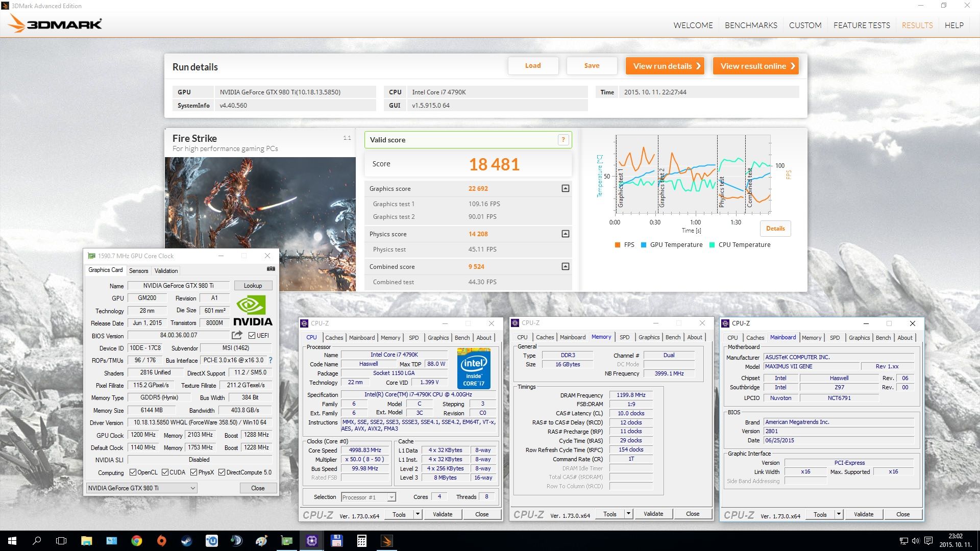Toggle the UEFI checkbox in GPU-Z

tap(252, 335)
